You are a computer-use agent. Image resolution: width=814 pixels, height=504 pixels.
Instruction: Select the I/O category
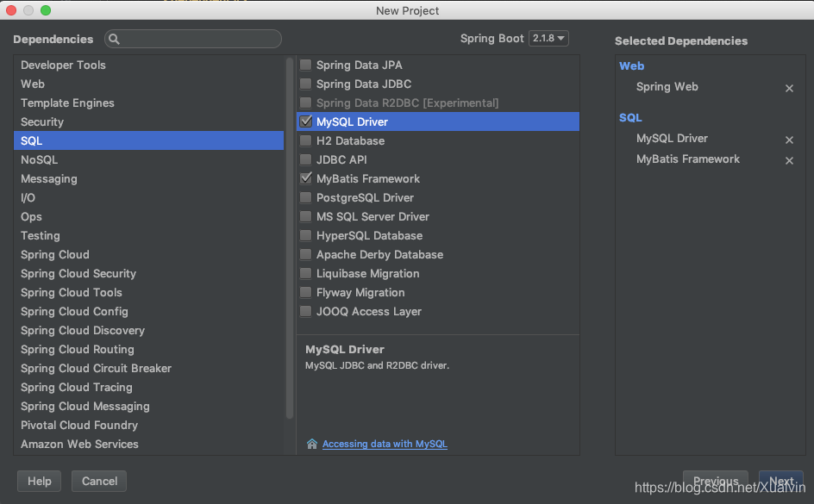click(148, 197)
